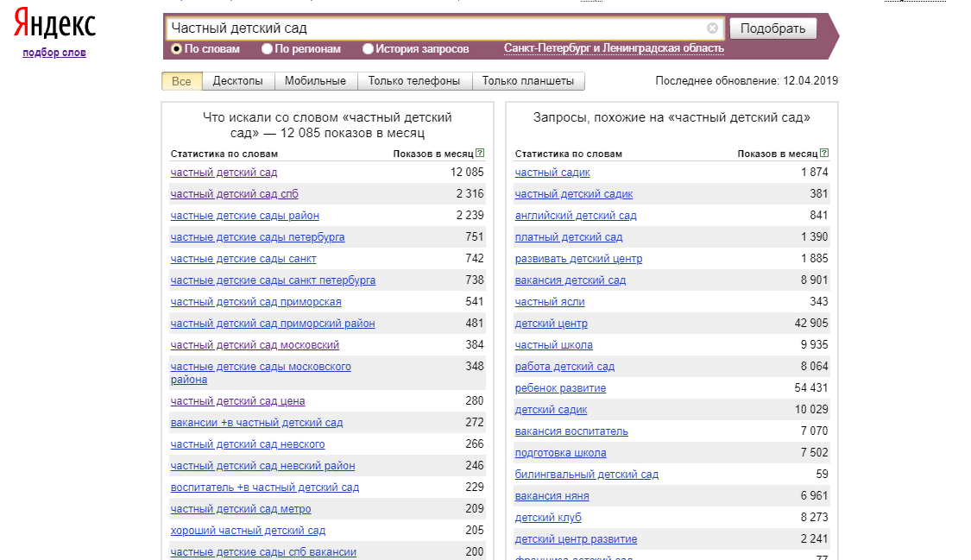The image size is (971, 560).
Task: Select the 'История запросов' radio button
Action: pos(368,49)
